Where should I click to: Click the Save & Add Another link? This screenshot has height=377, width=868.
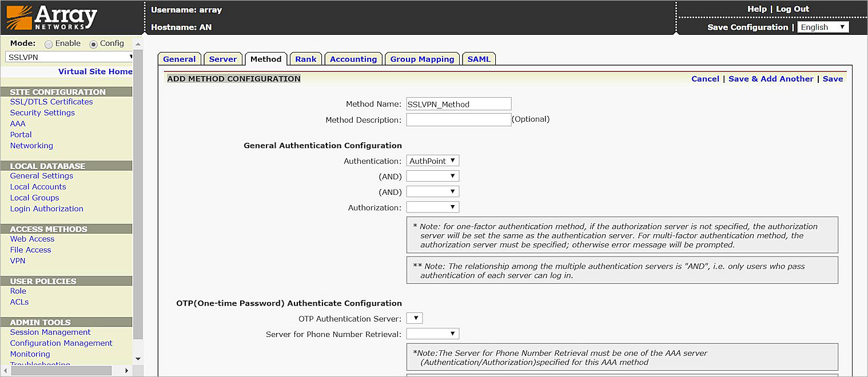point(770,79)
